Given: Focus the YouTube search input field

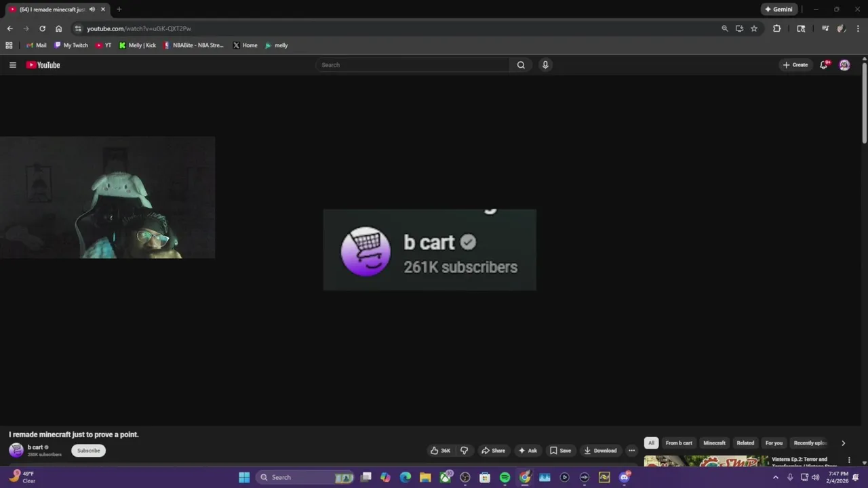Looking at the screenshot, I should (412, 65).
